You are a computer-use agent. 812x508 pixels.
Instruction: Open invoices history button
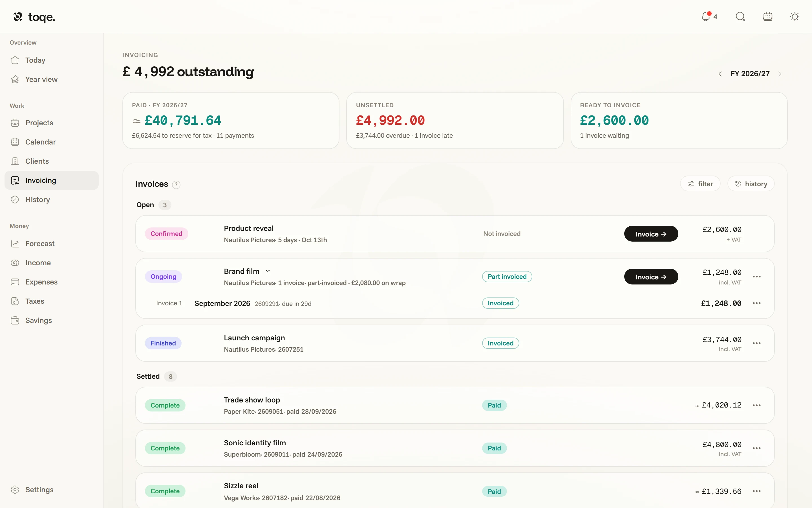click(751, 184)
